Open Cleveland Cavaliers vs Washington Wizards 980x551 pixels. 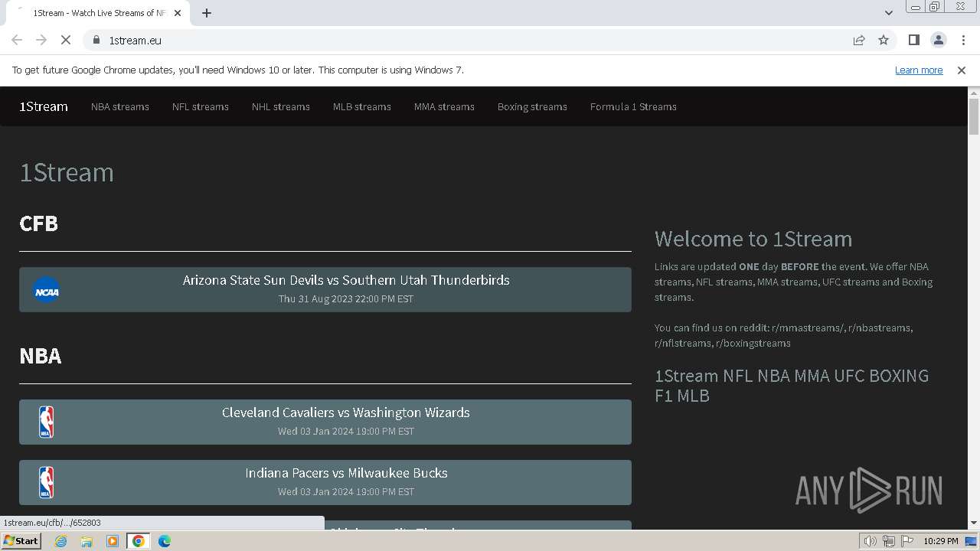click(325, 422)
